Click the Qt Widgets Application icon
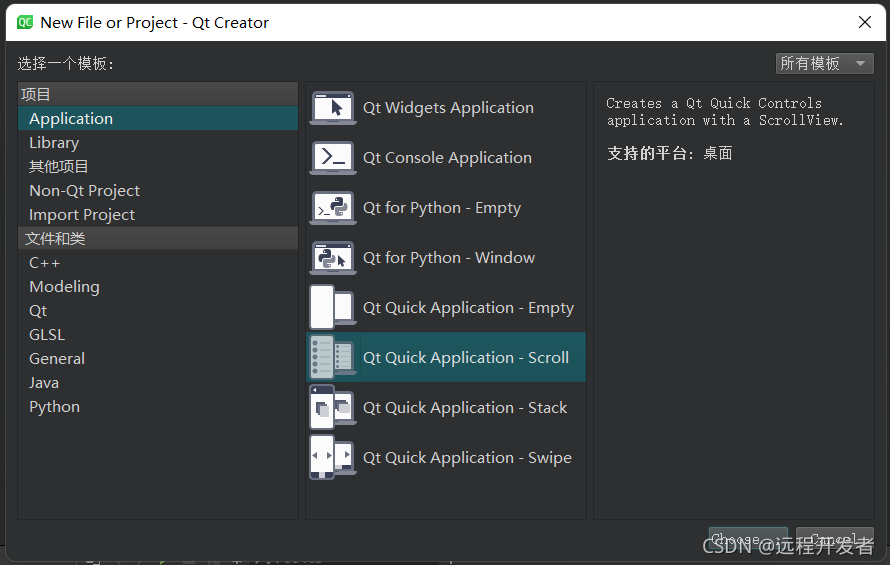Viewport: 890px width, 565px height. [333, 108]
